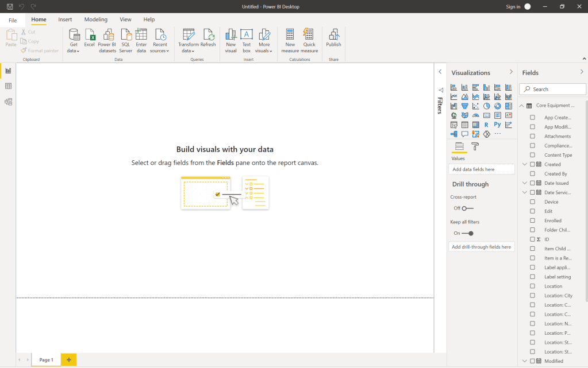Image resolution: width=588 pixels, height=368 pixels.
Task: Open the Excel data source icon
Action: pos(90,35)
